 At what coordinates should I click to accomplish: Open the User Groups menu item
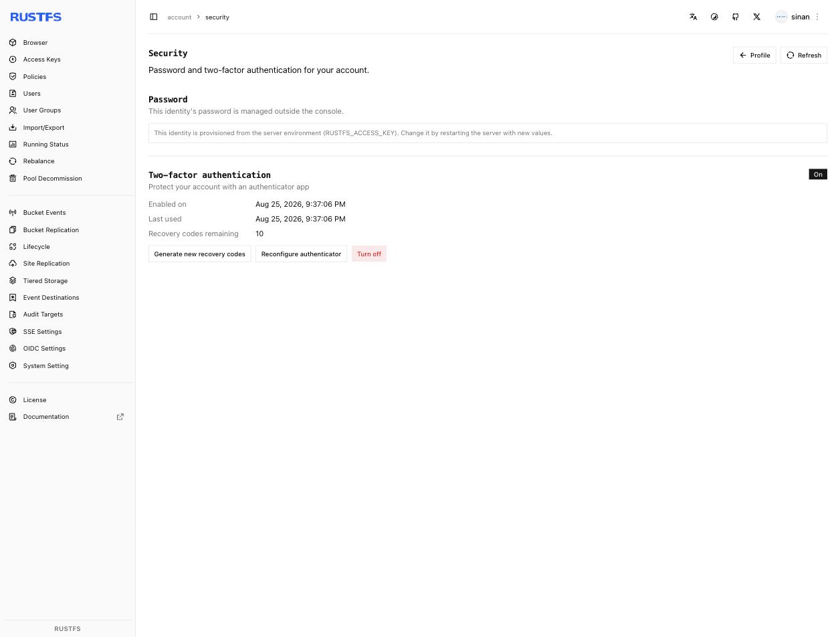tap(68, 110)
